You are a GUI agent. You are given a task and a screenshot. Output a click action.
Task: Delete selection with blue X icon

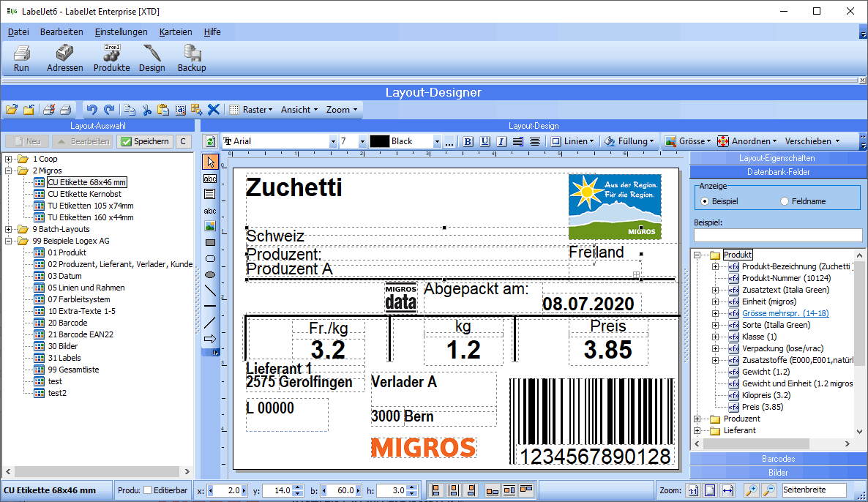pos(214,110)
